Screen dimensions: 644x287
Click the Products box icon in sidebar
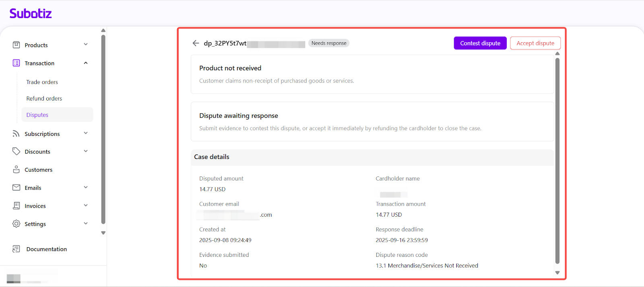(x=16, y=45)
